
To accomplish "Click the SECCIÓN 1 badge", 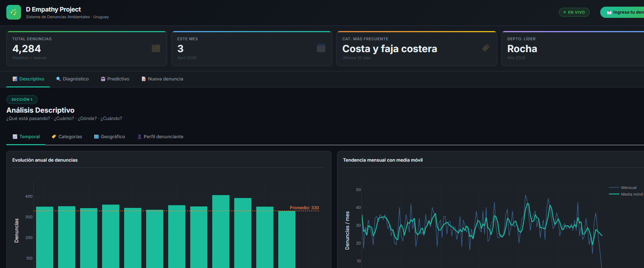I will (22, 100).
